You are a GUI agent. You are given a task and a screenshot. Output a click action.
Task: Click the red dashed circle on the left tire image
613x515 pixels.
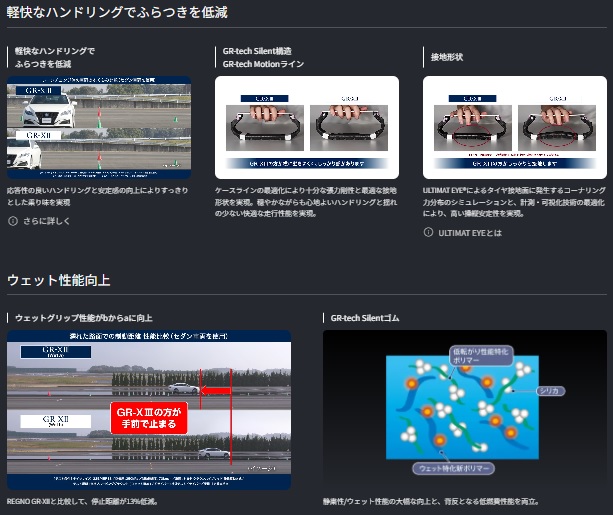click(x=471, y=136)
